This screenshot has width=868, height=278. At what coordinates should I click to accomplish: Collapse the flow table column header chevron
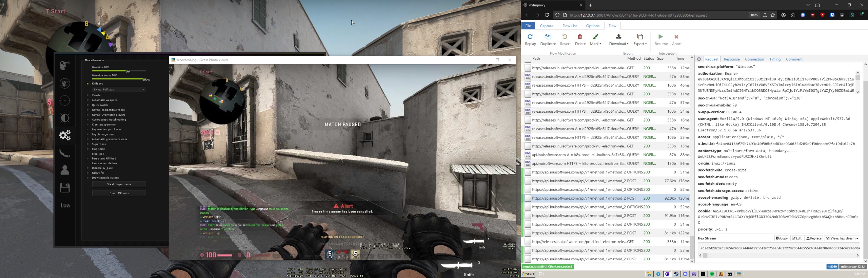pyautogui.click(x=692, y=58)
